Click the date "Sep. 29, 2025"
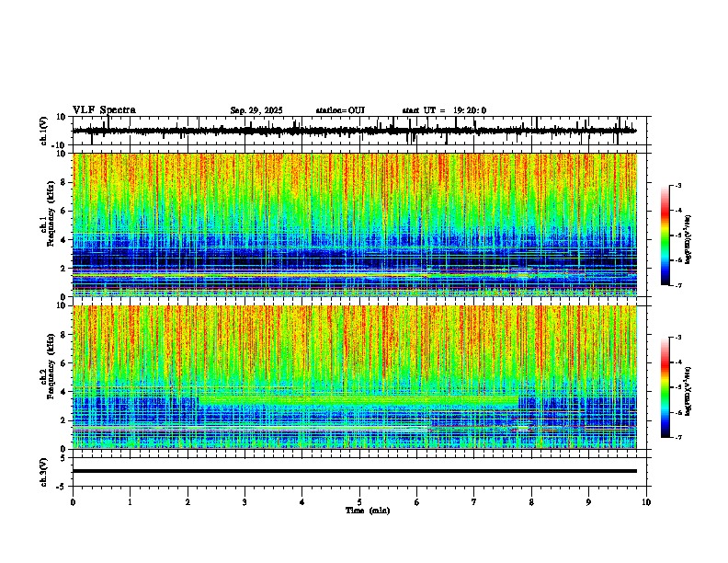Viewport: 728px width, 563px height. coord(256,110)
